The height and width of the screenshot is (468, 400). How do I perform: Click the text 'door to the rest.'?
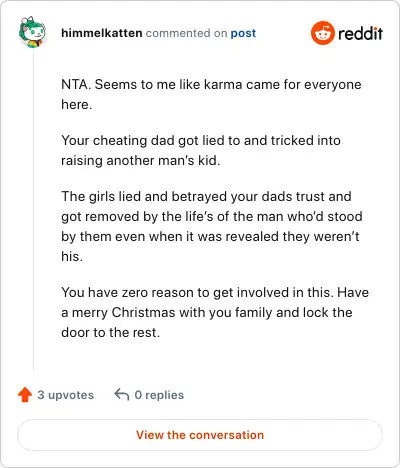[110, 332]
